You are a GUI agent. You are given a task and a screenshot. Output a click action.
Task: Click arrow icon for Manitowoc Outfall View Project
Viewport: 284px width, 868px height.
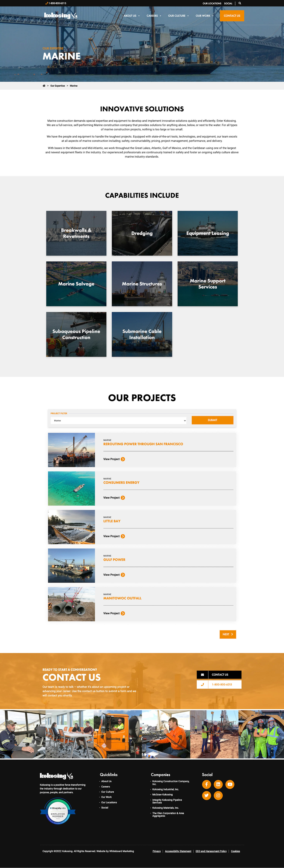(123, 613)
